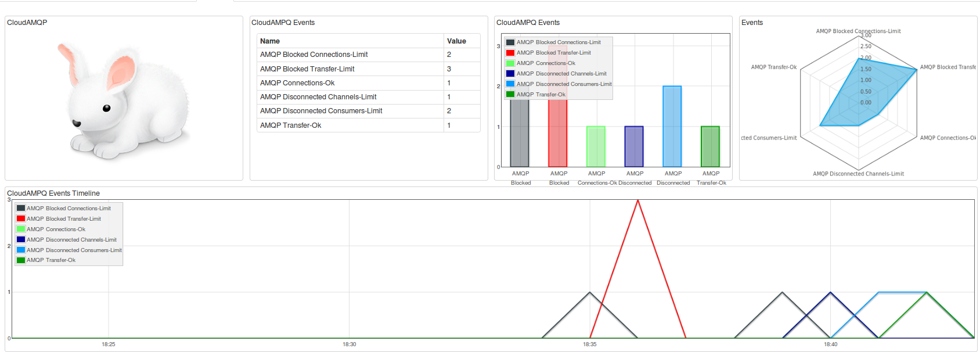Click dark gray Blocked Connections-Limit swatch in bar legend
980x352 pixels.
(510, 42)
